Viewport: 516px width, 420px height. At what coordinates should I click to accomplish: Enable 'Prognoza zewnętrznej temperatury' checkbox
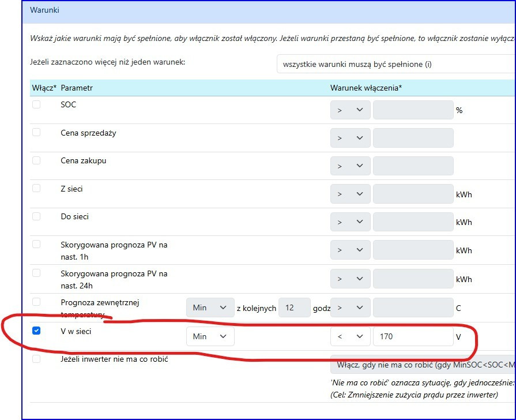click(36, 302)
